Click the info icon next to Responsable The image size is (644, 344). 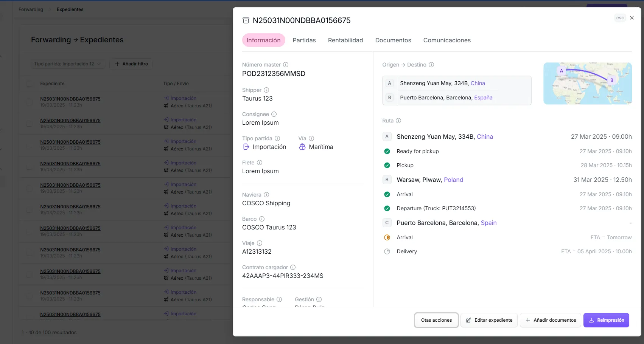coord(279,299)
